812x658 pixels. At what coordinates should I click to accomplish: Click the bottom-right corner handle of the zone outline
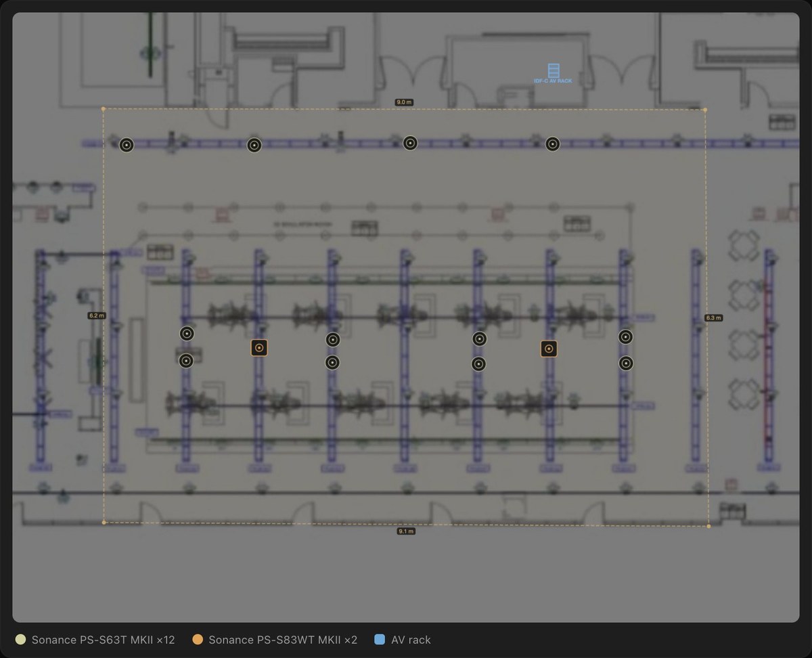pos(708,526)
